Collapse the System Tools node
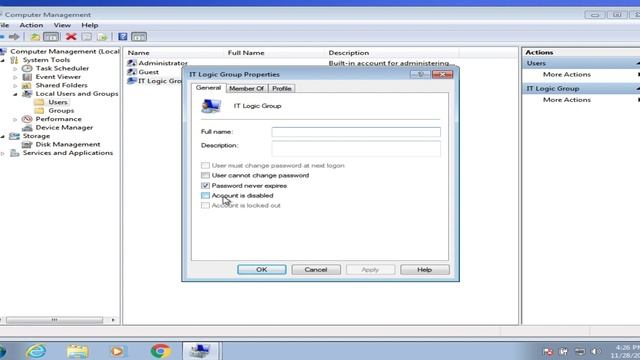This screenshot has height=360, width=640. tap(2, 60)
